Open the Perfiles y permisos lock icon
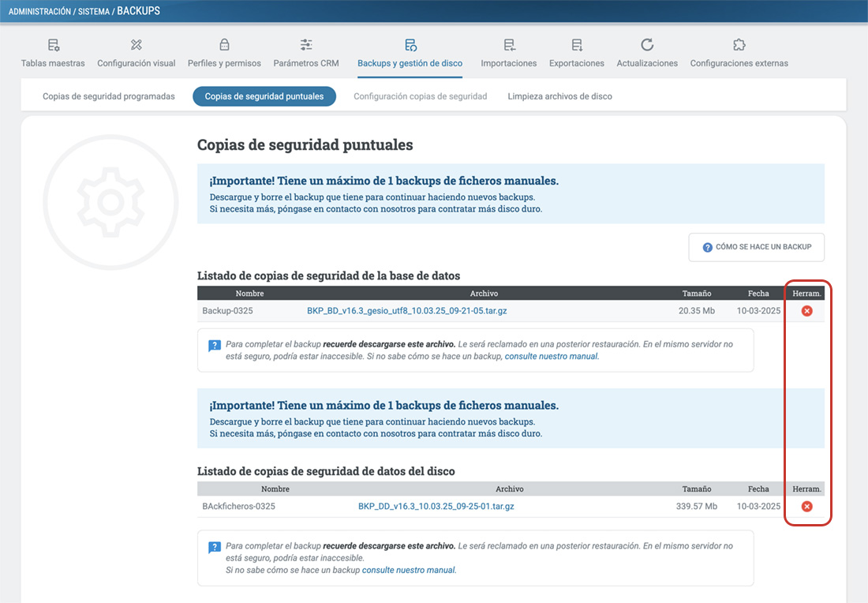This screenshot has width=868, height=603. click(224, 45)
